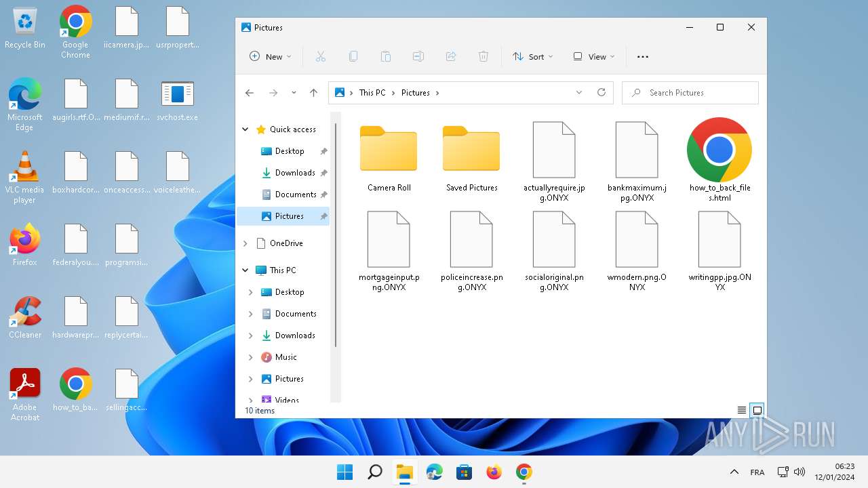Image resolution: width=868 pixels, height=488 pixels.
Task: Click the Paste clipboard icon in the toolbar
Action: pyautogui.click(x=386, y=57)
